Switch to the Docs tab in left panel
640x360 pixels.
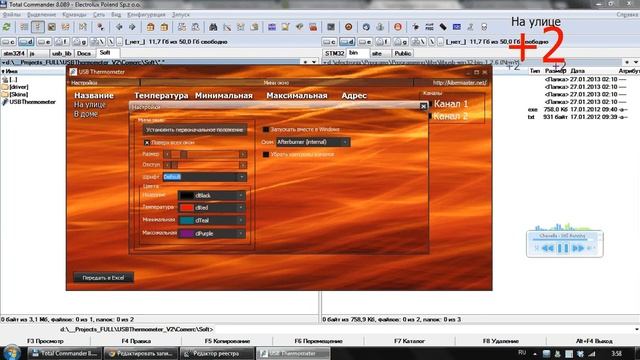(x=84, y=53)
